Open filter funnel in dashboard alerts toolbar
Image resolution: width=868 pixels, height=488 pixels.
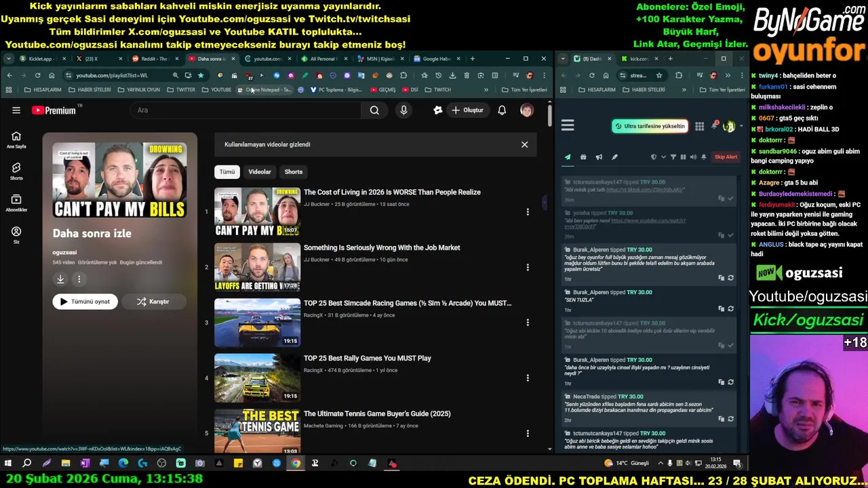673,157
